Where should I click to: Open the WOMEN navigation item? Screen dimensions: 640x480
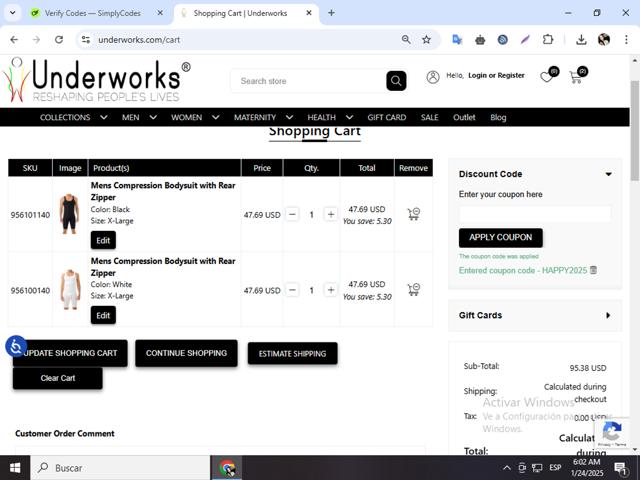[x=187, y=118]
